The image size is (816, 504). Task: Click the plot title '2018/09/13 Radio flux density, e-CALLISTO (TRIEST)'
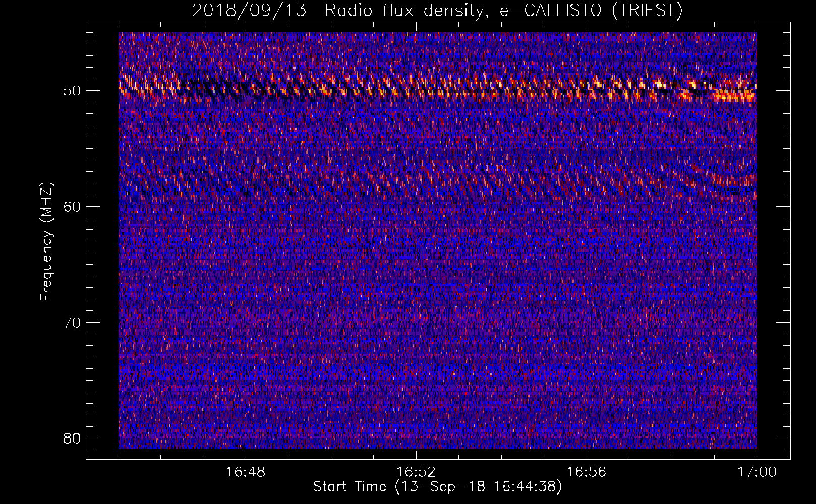click(437, 10)
